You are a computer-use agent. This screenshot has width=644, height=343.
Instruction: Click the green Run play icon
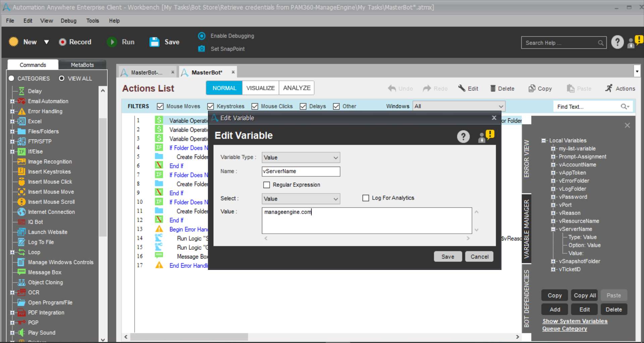click(112, 42)
